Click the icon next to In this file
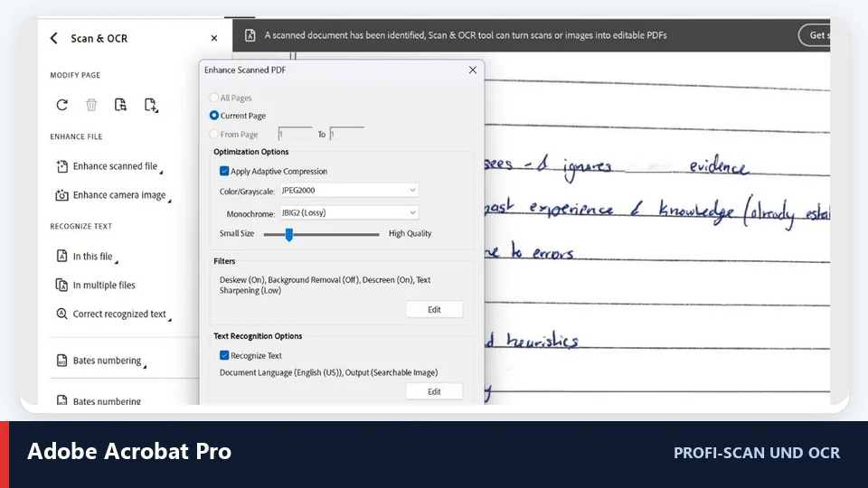Image resolution: width=868 pixels, height=488 pixels. 62,256
